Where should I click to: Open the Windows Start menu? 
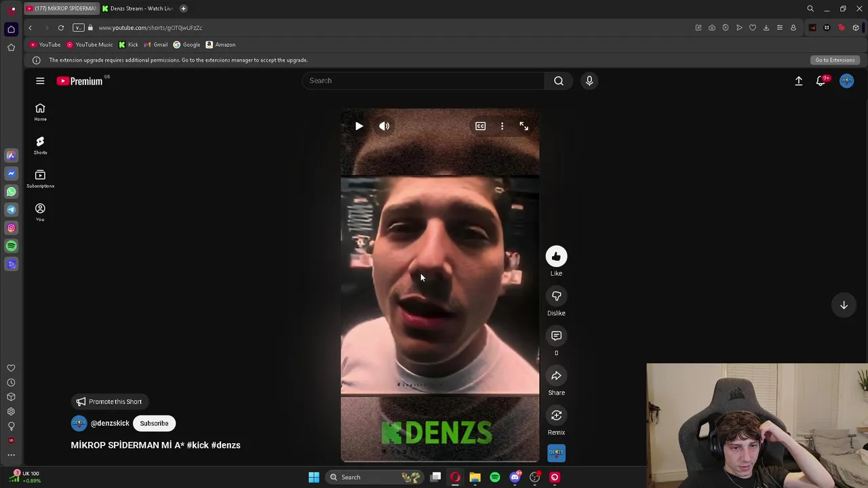pos(313,477)
